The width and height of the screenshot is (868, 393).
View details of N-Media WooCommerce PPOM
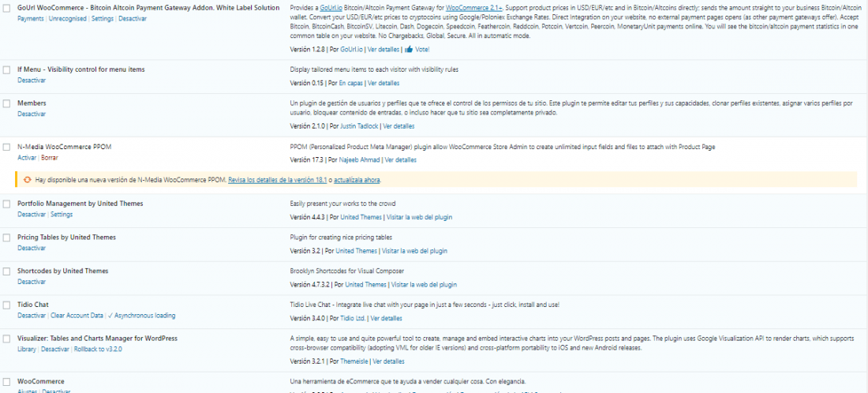(x=400, y=160)
